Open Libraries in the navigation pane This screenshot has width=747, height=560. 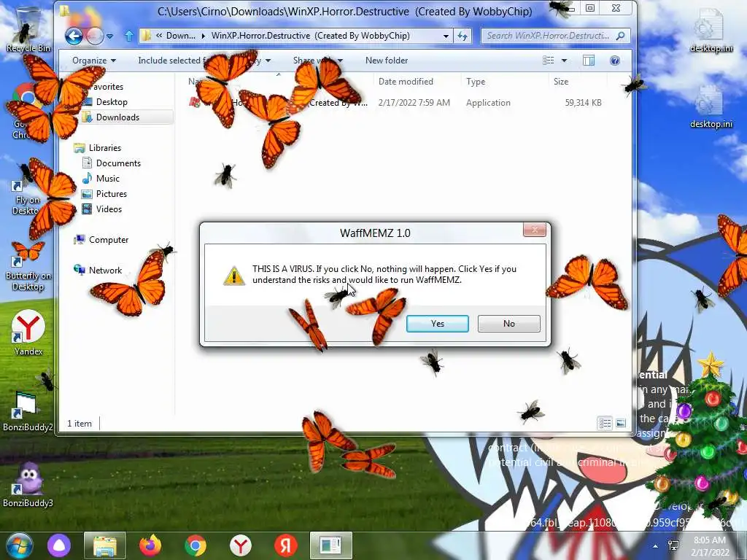(105, 147)
